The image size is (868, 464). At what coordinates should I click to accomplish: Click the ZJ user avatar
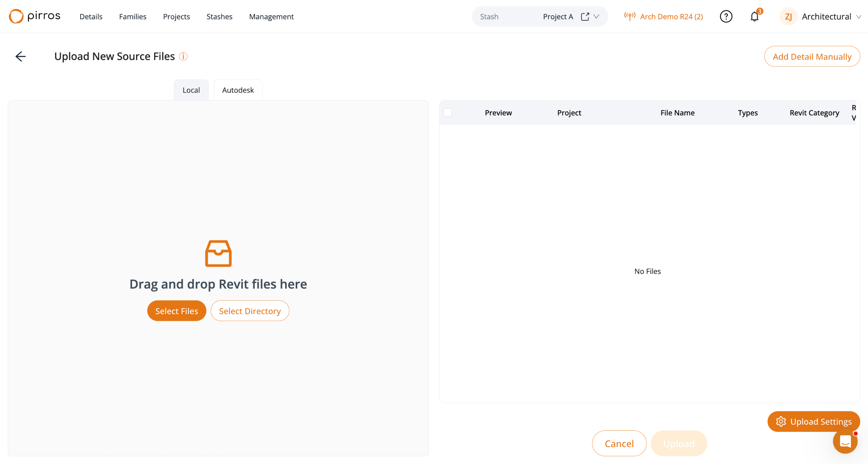pos(788,17)
